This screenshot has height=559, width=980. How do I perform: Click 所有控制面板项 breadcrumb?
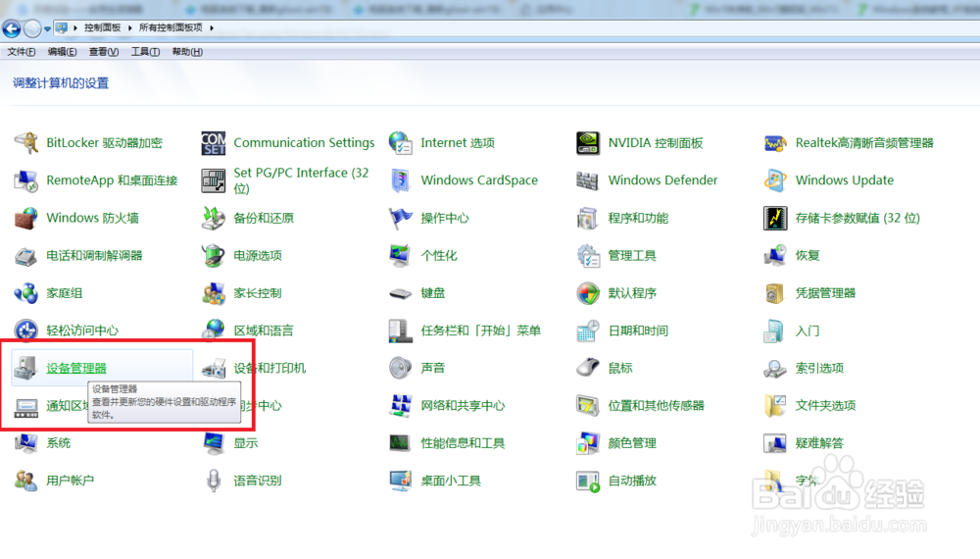171,28
